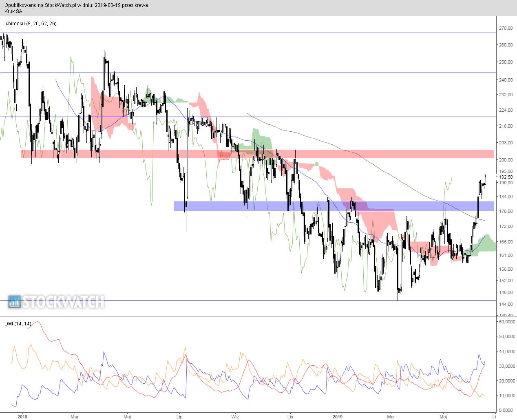The width and height of the screenshot is (517, 420).
Task: Click the 2018 date axis label
Action: click(x=22, y=416)
